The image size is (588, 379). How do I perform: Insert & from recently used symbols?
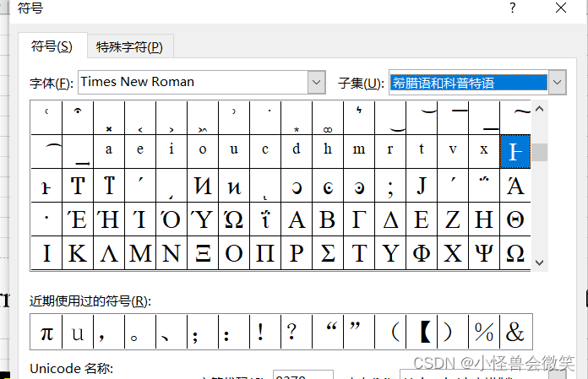515,332
